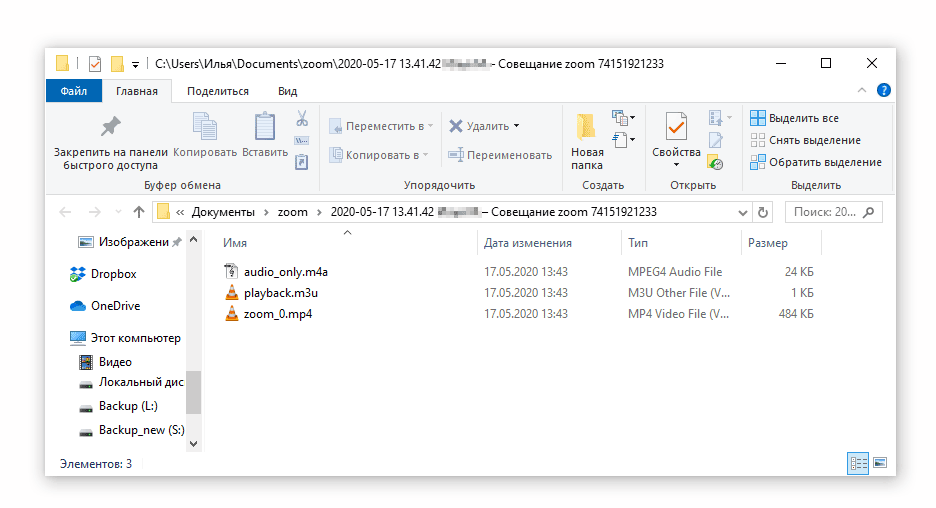Select the audio_only.m4a file

[285, 272]
